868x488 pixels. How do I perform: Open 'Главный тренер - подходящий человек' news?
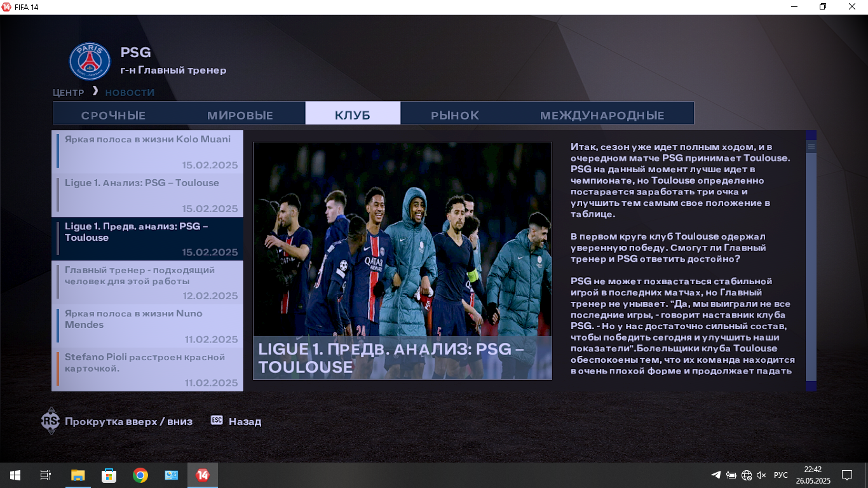[147, 282]
